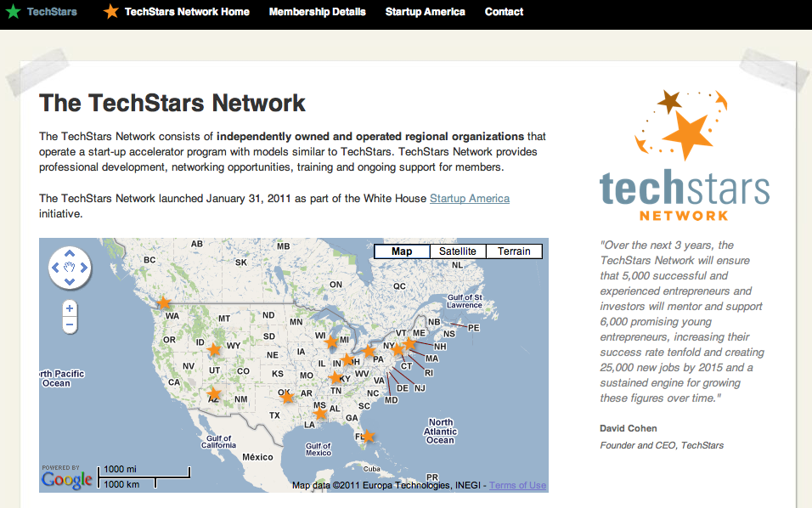The width and height of the screenshot is (812, 508).
Task: Select the star marker between IN and OH
Action: point(347,359)
